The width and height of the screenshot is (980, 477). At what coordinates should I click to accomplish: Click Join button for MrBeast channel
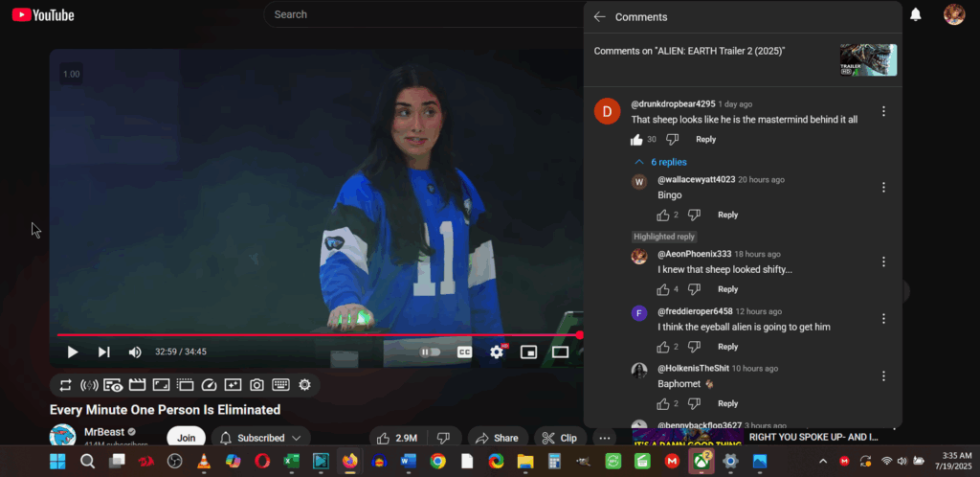pyautogui.click(x=187, y=439)
